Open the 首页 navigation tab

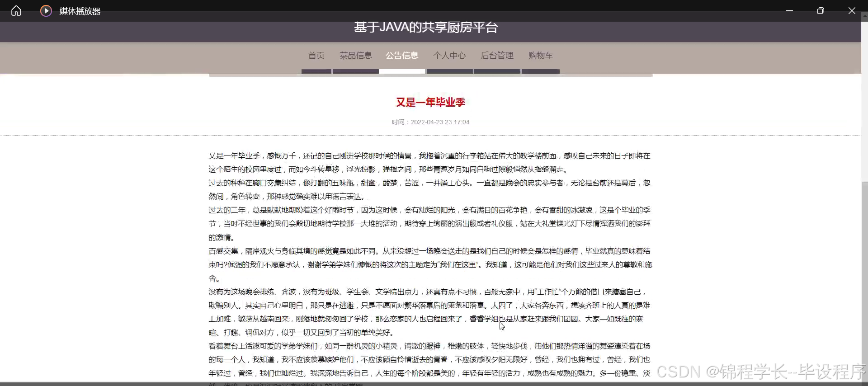click(x=316, y=56)
